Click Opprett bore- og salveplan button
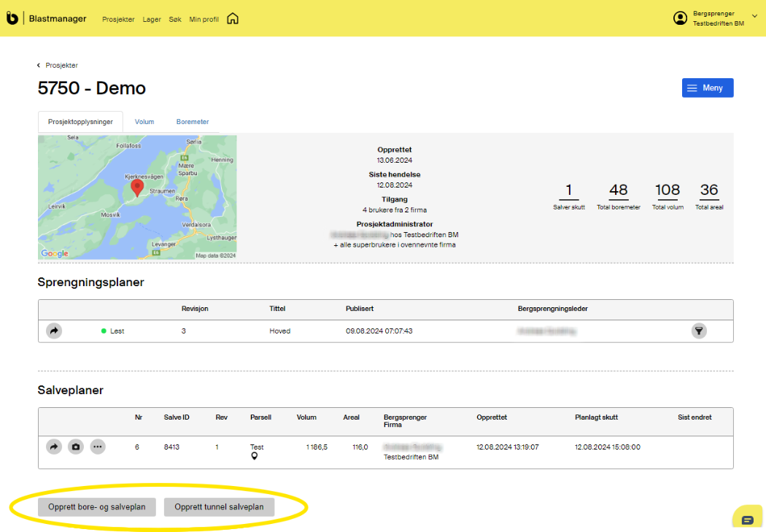This screenshot has height=532, width=766. [97, 507]
